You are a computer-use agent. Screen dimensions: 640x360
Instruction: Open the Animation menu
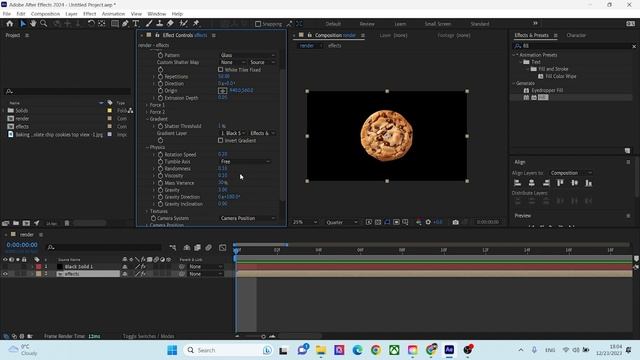click(x=113, y=14)
